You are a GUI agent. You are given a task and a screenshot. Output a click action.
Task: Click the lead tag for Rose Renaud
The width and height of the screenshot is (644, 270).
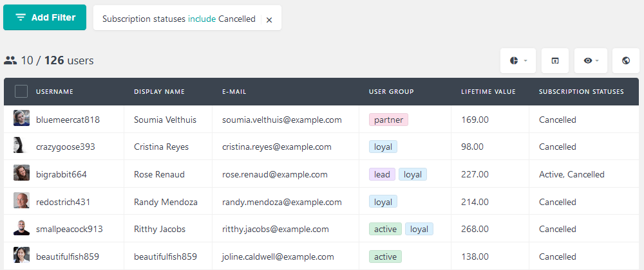click(382, 175)
